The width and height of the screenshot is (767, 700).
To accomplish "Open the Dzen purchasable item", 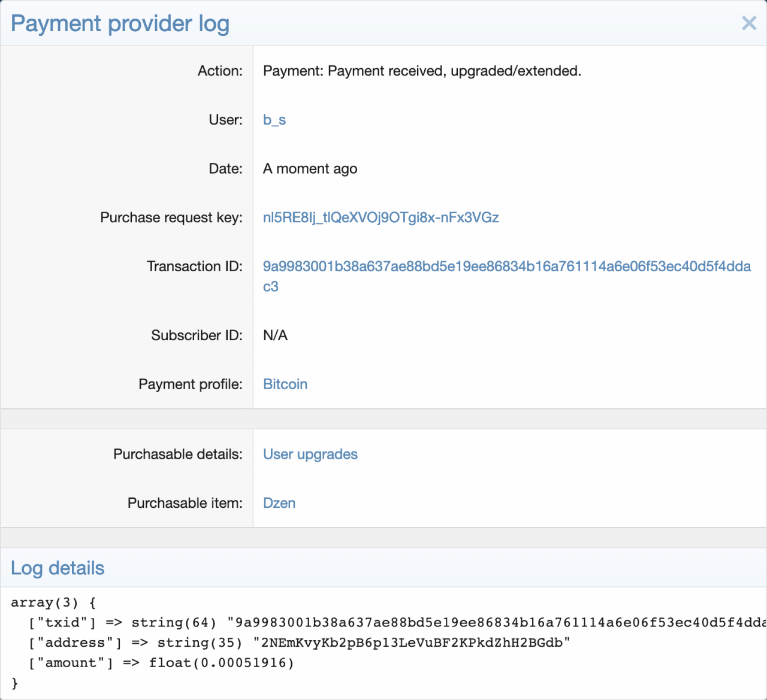I will 279,503.
